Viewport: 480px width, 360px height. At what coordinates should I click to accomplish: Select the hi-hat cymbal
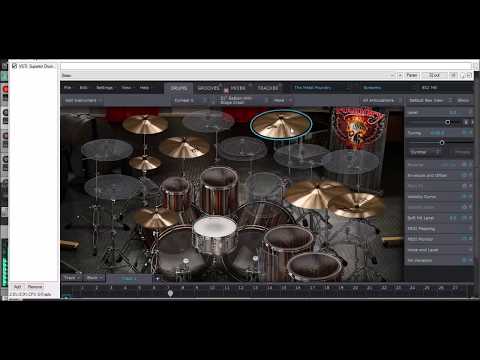click(x=155, y=217)
